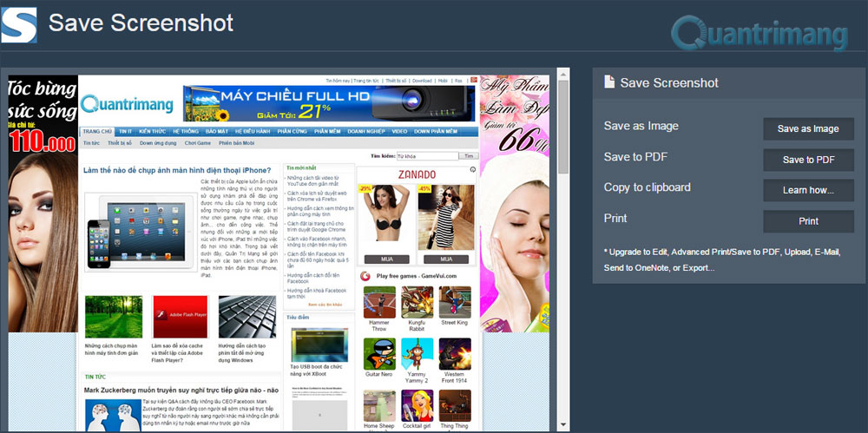
Task: Open the Learn how... clipboard button
Action: (x=808, y=190)
